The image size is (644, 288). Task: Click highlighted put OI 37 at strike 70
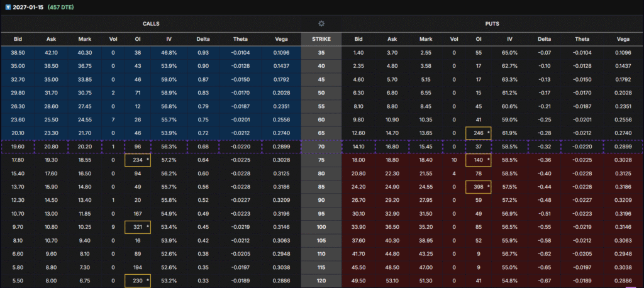point(479,147)
